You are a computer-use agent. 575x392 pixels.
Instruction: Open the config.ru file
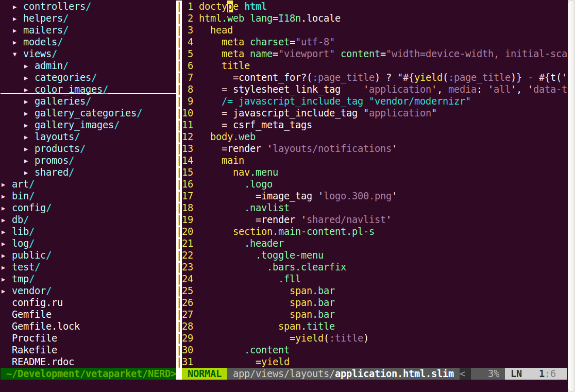37,302
